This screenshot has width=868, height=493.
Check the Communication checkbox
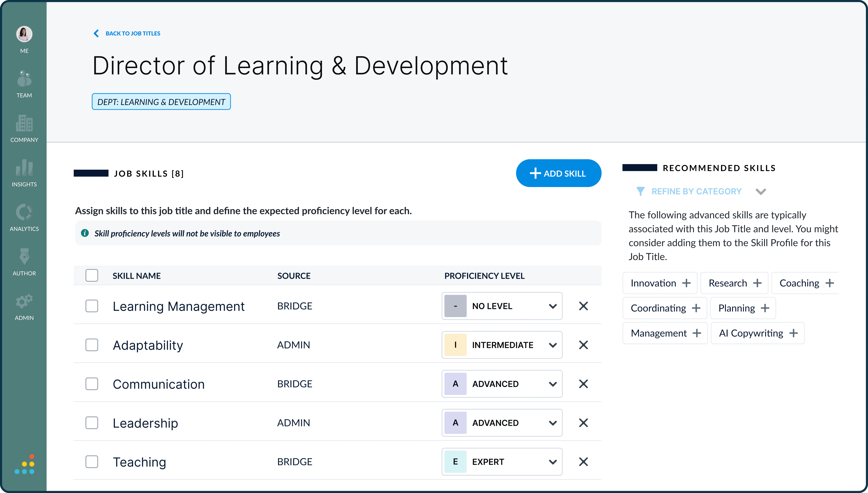click(92, 384)
